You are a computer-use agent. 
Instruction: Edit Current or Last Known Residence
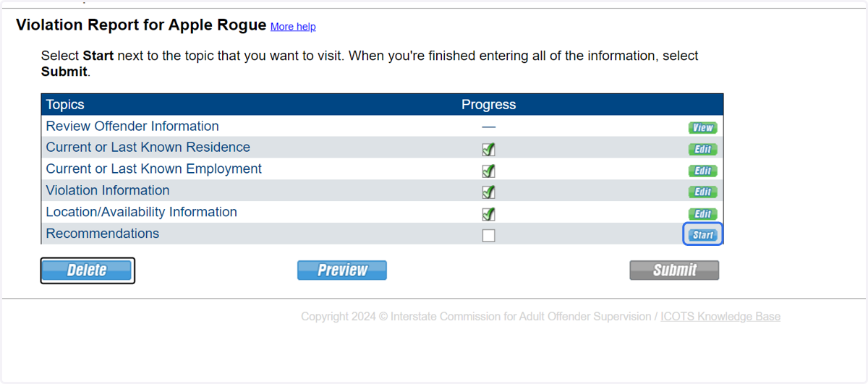(702, 150)
